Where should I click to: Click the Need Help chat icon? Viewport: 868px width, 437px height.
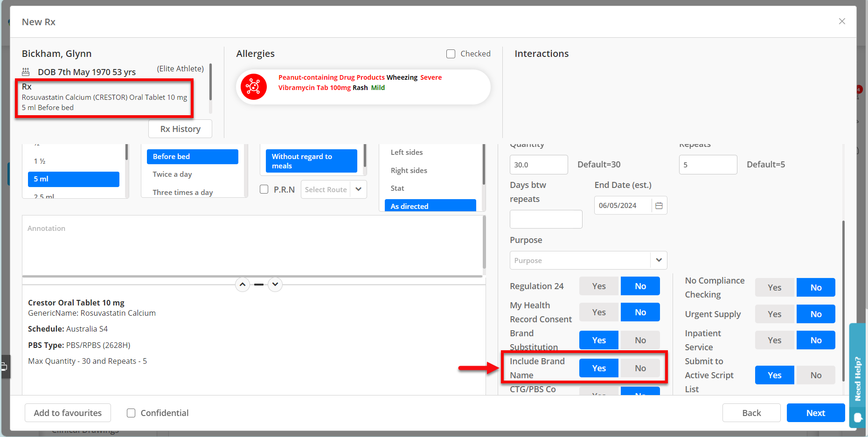tap(859, 417)
